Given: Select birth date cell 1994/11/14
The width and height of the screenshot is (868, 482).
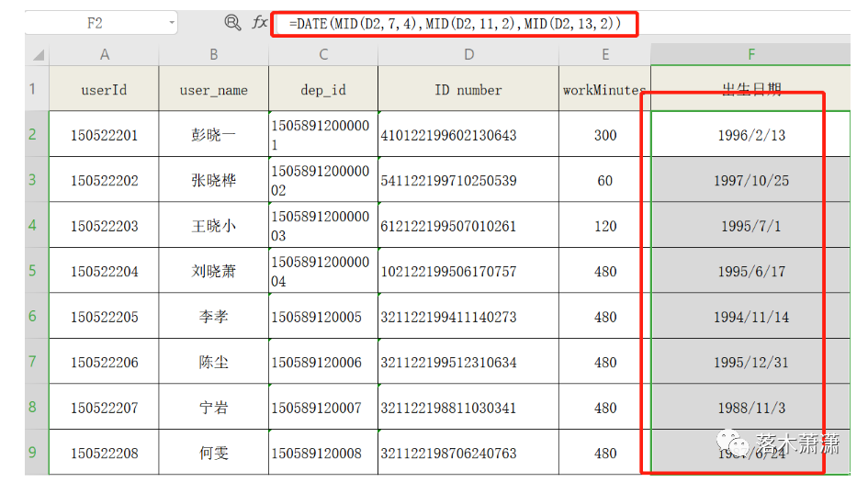Looking at the screenshot, I should [750, 316].
